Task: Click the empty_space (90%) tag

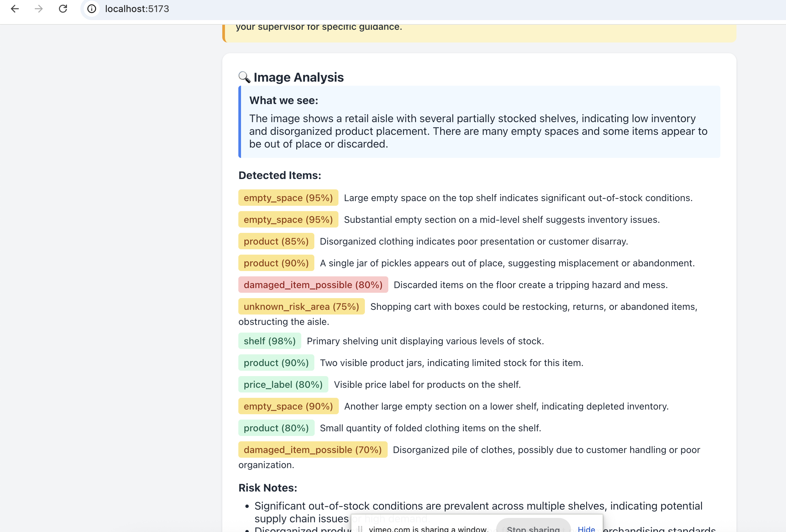Action: 288,406
